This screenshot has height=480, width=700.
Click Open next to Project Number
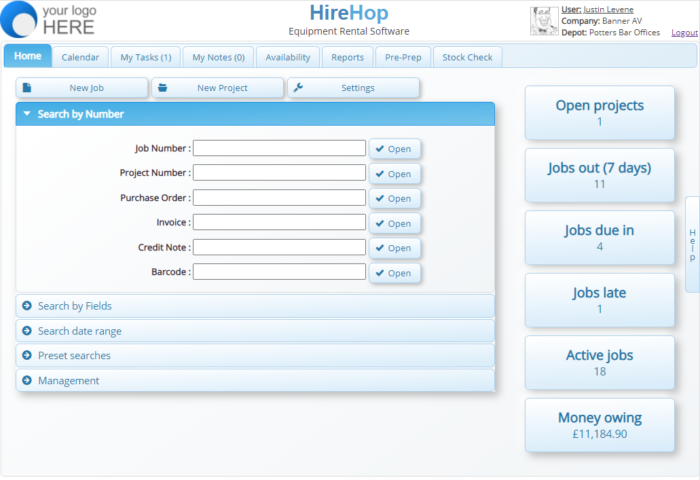pyautogui.click(x=394, y=174)
